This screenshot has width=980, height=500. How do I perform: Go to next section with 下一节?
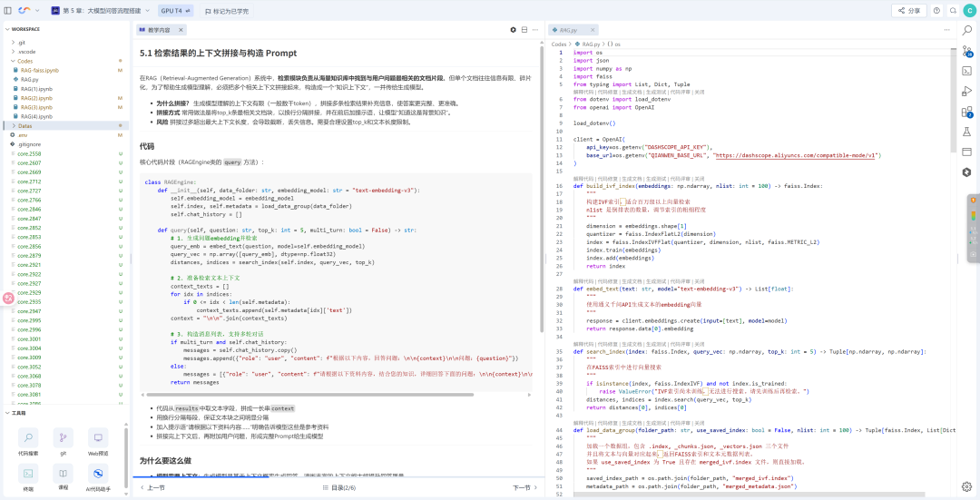[520, 487]
